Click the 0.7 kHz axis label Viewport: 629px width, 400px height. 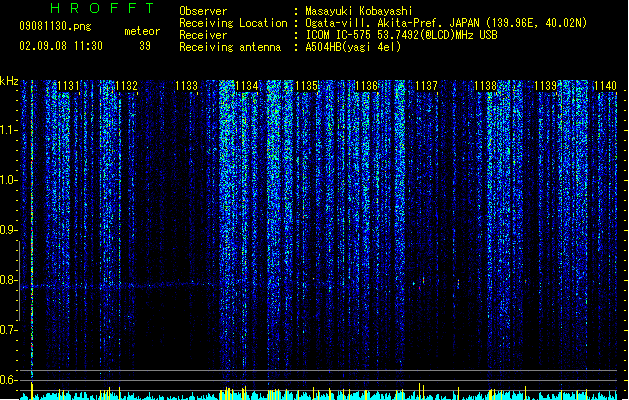(x=8, y=330)
